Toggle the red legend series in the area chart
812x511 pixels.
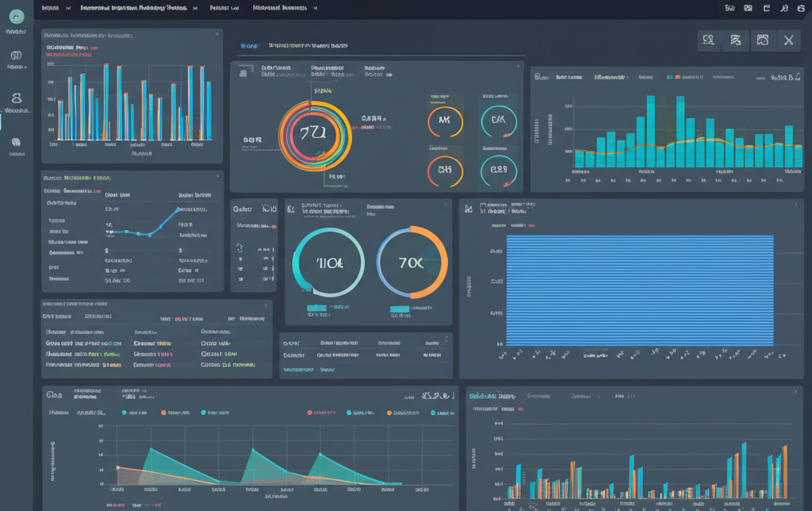tap(310, 413)
